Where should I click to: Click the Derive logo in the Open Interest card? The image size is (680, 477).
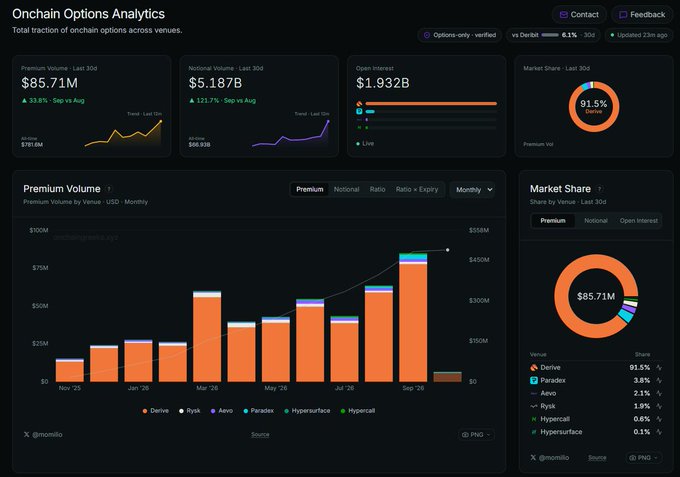tap(359, 104)
